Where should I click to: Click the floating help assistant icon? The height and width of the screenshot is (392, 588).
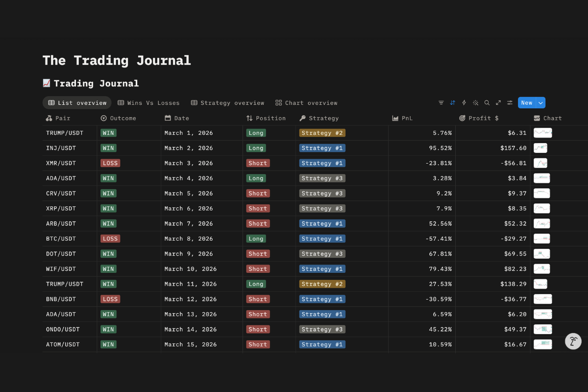pyautogui.click(x=573, y=341)
